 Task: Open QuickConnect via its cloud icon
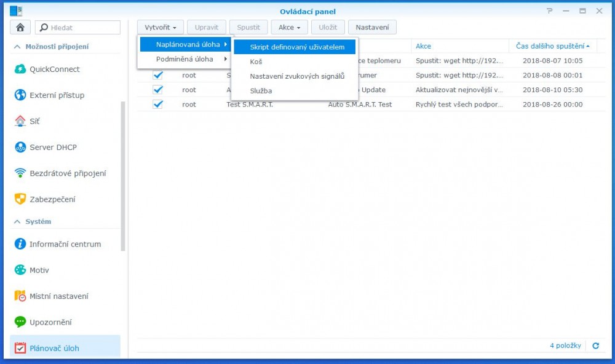20,69
